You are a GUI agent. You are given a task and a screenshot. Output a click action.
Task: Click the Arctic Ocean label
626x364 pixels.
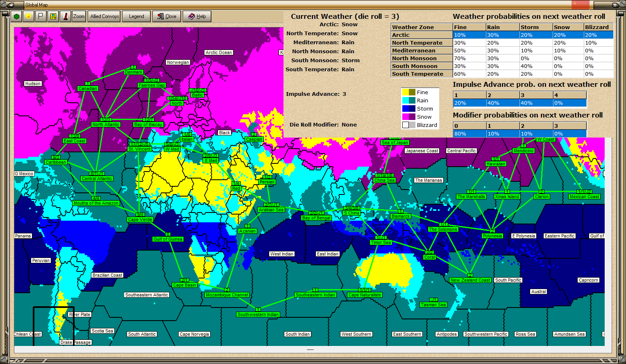(219, 52)
